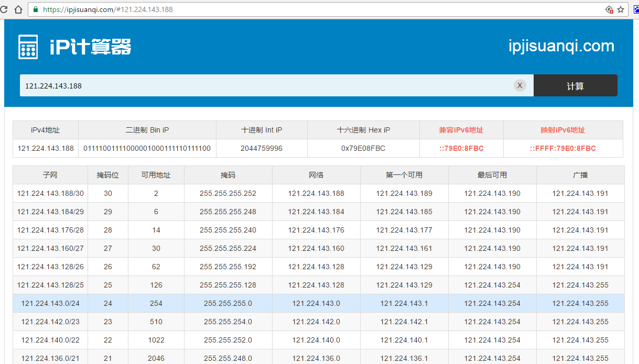639x364 pixels.
Task: Click the IP address search input field
Action: point(210,85)
